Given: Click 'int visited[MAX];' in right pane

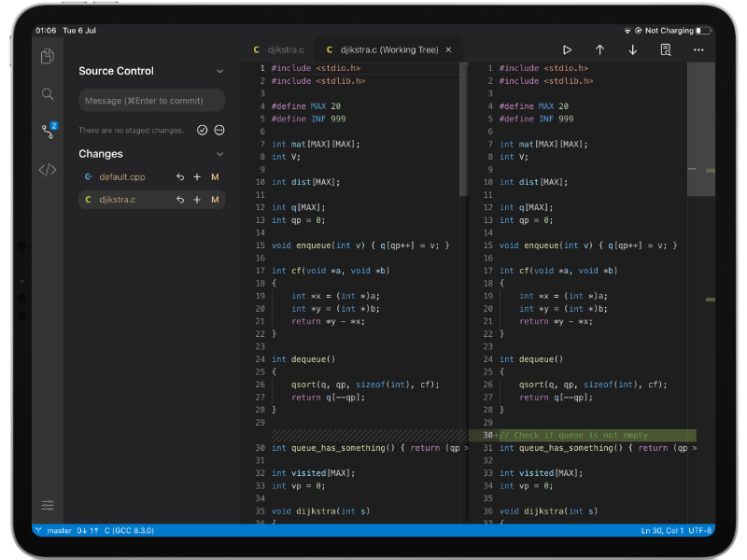Looking at the screenshot, I should [541, 473].
